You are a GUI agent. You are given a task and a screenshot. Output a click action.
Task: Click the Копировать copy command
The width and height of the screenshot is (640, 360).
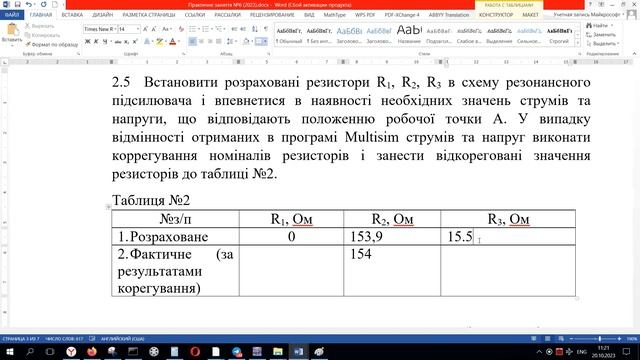pyautogui.click(x=42, y=35)
